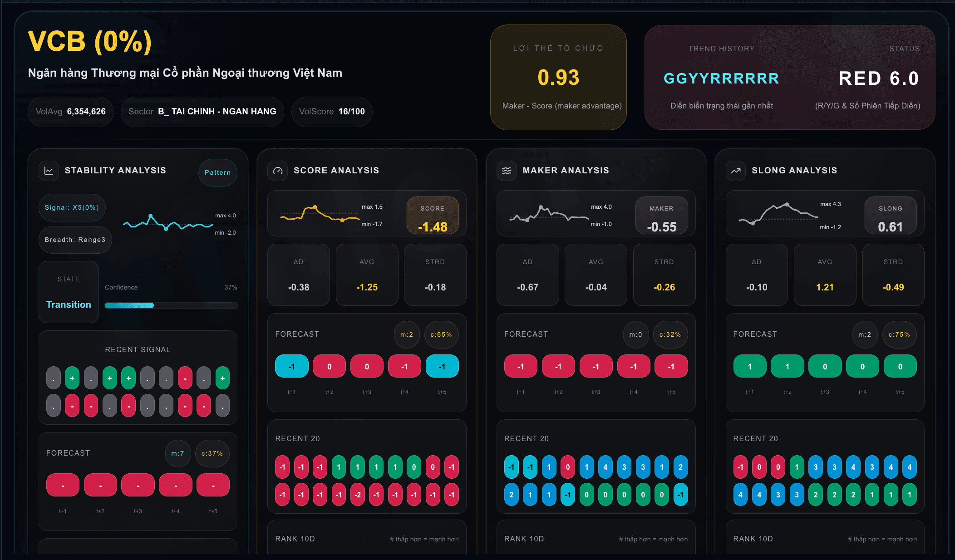Viewport: 955px width, 560px height.
Task: Click the m:2 pill in Score forecast
Action: point(407,334)
